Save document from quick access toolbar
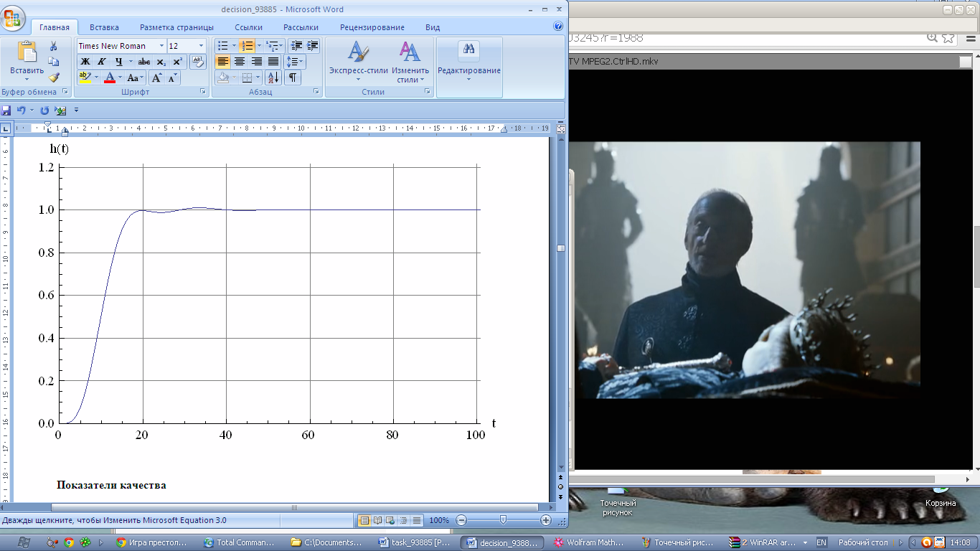980x551 pixels. (x=6, y=110)
